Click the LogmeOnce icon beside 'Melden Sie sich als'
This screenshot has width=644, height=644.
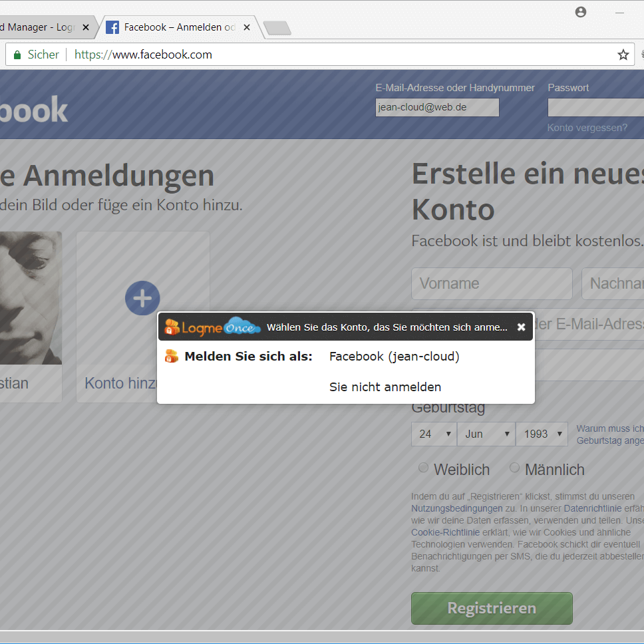pos(172,356)
